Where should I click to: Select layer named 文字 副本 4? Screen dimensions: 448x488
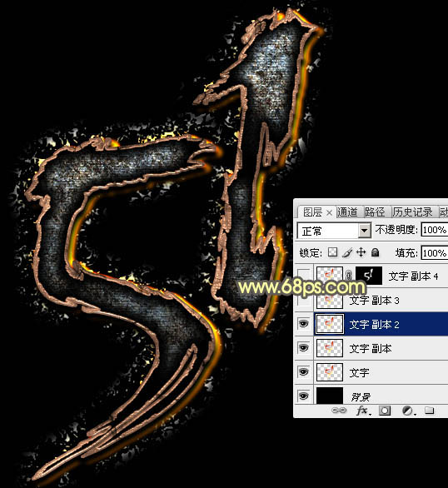(413, 276)
